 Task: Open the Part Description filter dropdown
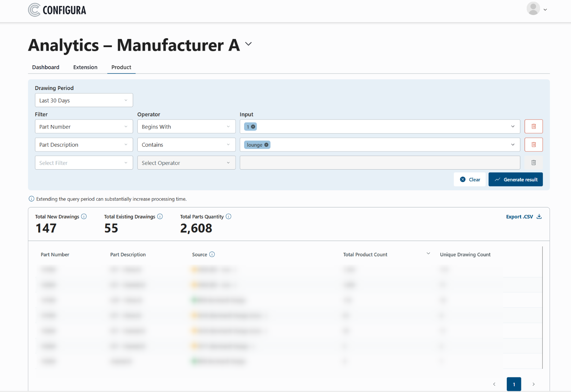84,145
